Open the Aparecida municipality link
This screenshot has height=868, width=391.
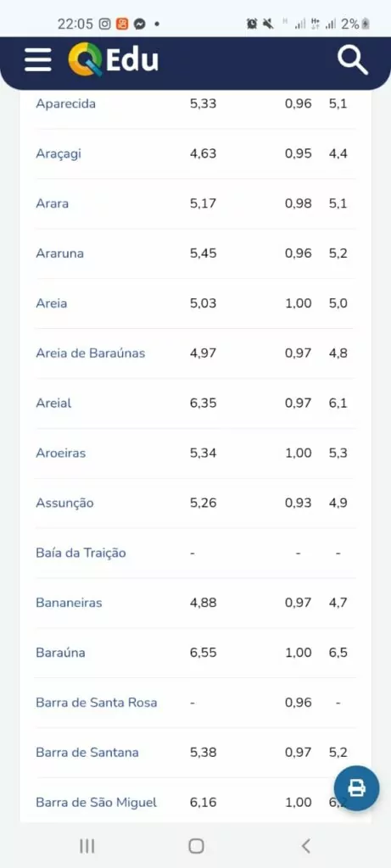click(x=66, y=103)
